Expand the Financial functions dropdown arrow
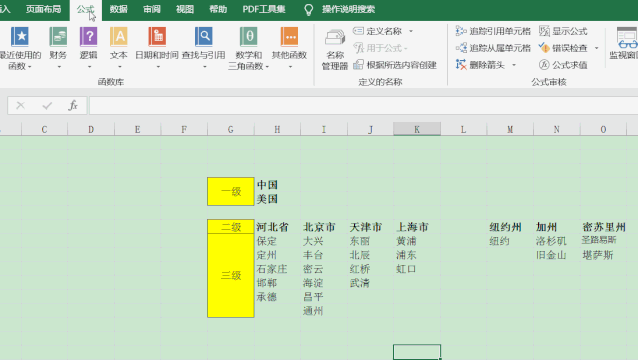 pyautogui.click(x=59, y=67)
